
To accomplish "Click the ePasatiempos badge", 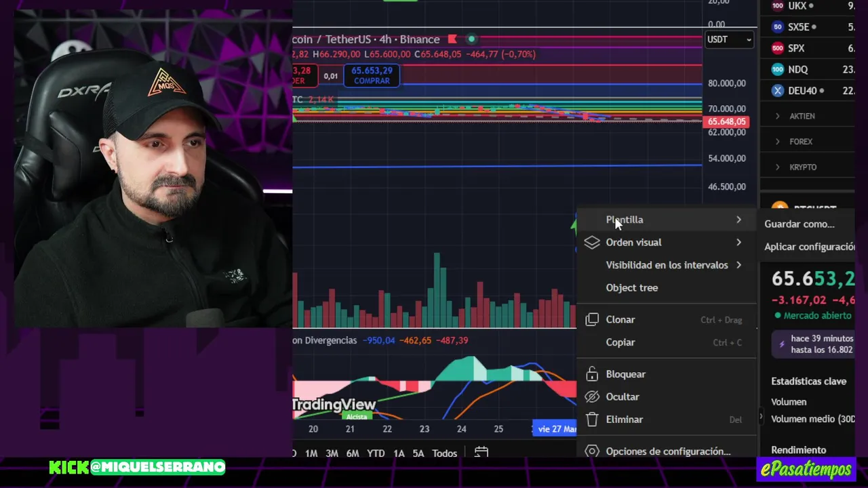I will (x=806, y=469).
